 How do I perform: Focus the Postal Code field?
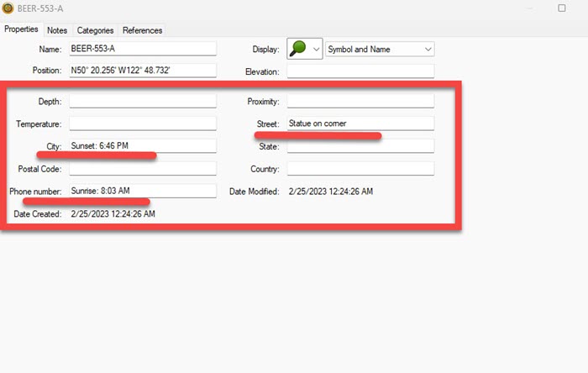(x=142, y=168)
